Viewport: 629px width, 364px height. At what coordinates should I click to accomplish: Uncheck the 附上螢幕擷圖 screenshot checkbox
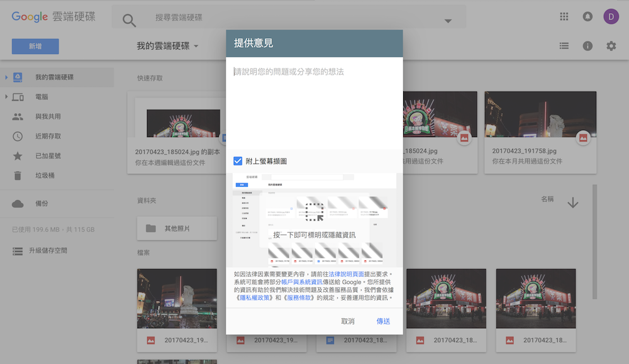[x=238, y=161]
